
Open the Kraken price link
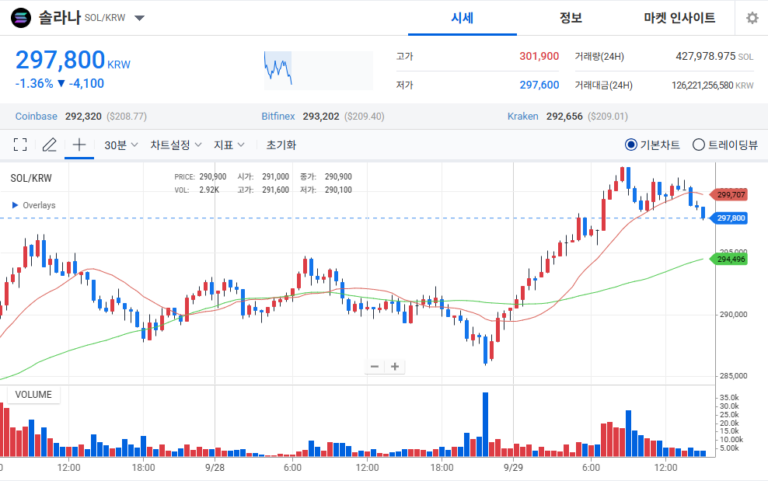point(523,116)
